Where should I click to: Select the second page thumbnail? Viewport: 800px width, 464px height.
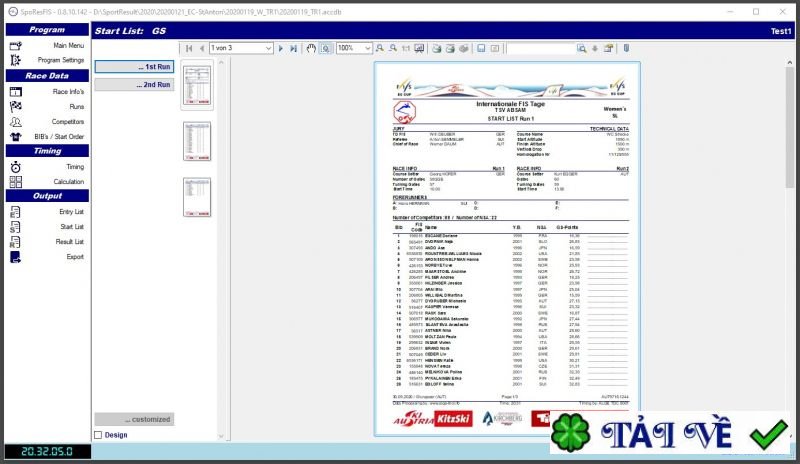pos(195,140)
